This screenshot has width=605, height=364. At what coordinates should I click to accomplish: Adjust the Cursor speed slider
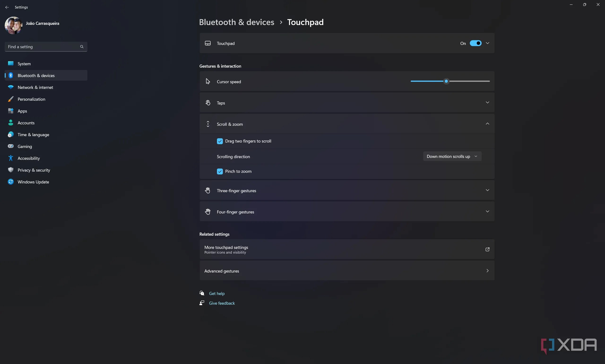tap(446, 81)
